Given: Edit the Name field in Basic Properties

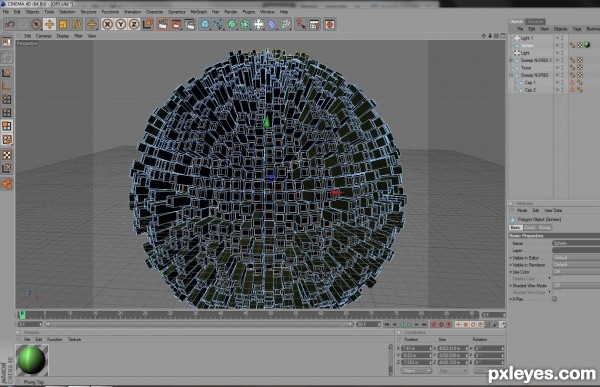Looking at the screenshot, I should pyautogui.click(x=576, y=243).
